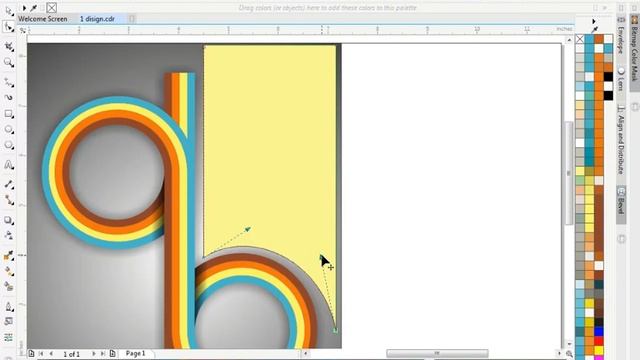
Task: Go to the first page
Action: (41, 353)
